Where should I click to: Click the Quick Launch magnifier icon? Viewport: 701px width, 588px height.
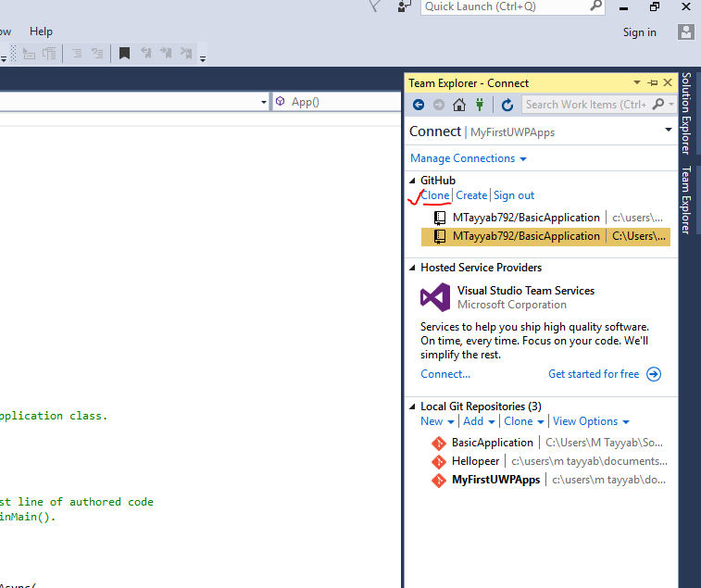point(595,6)
